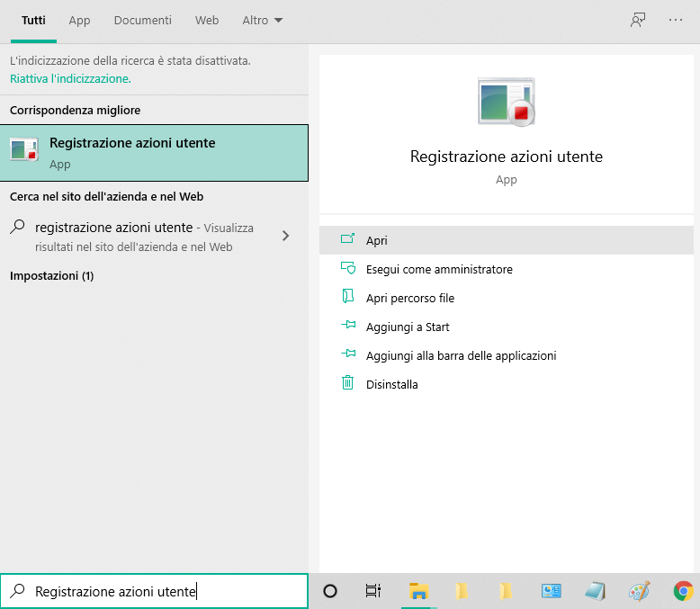Open Task View in the taskbar
700x609 pixels.
[373, 591]
